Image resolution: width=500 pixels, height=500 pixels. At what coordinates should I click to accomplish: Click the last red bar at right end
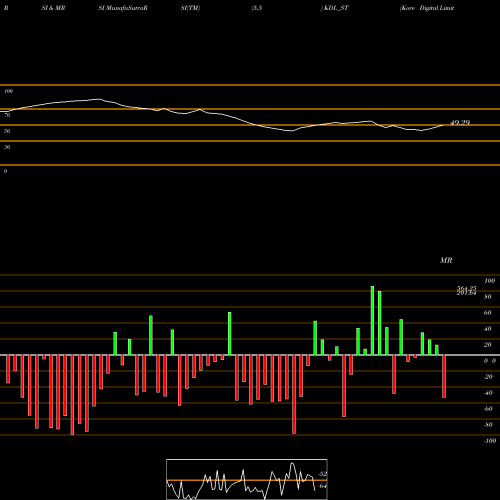(444, 376)
